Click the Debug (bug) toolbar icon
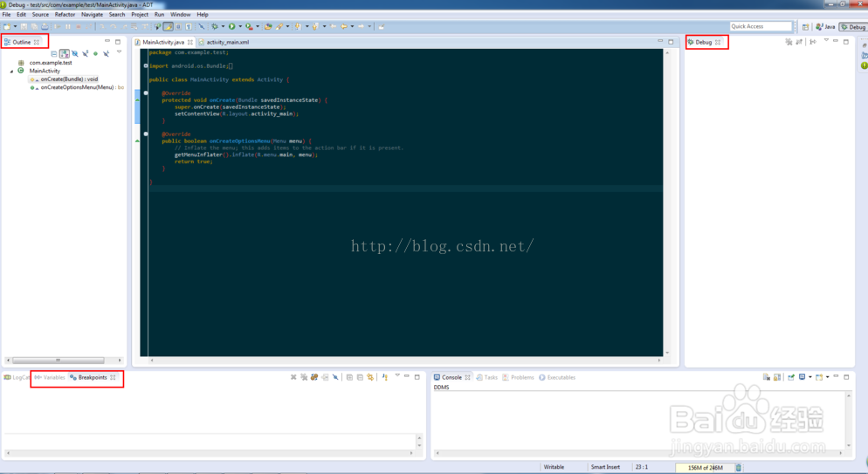Viewport: 868px width, 474px height. [x=214, y=26]
